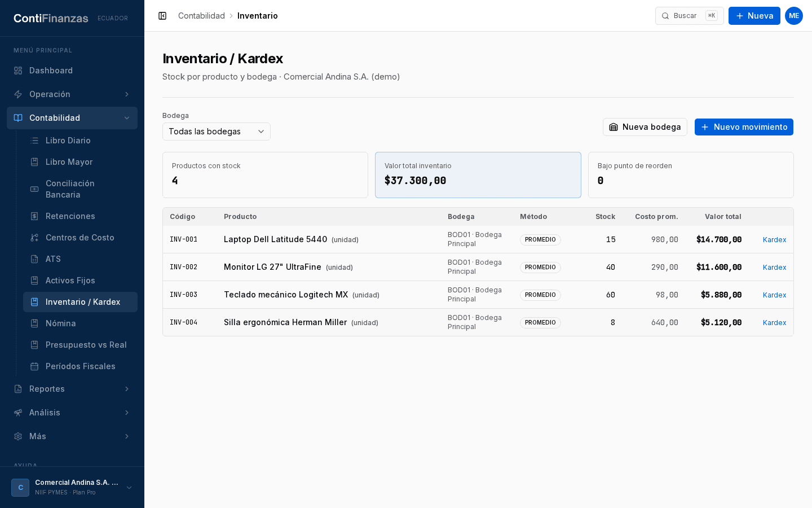Screen dimensions: 812x508
Task: Open Libro Diario menu item
Action: pyautogui.click(x=80, y=141)
